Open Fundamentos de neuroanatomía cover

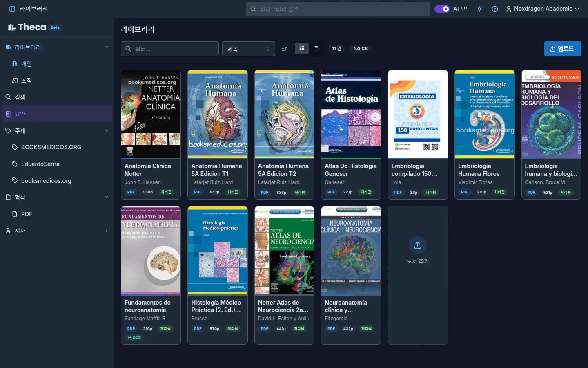151,251
